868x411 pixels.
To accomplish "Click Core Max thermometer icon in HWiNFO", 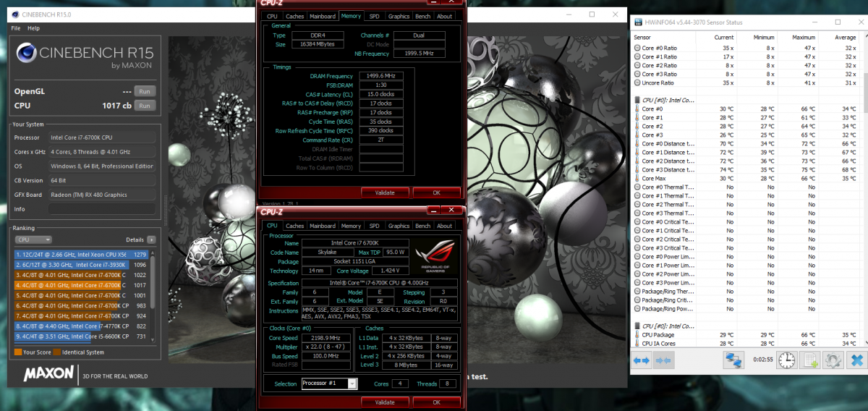I will 637,178.
